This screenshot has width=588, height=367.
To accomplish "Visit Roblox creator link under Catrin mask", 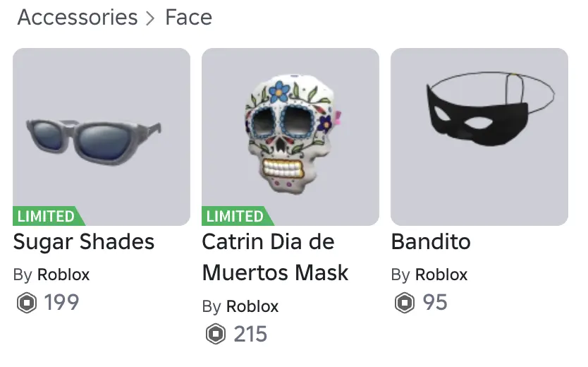I will 252,306.
